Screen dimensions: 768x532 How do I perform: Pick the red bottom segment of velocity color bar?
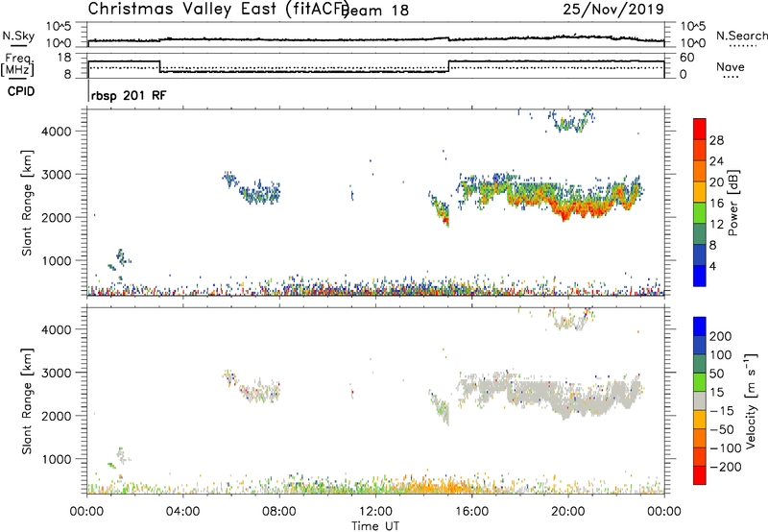coord(700,475)
